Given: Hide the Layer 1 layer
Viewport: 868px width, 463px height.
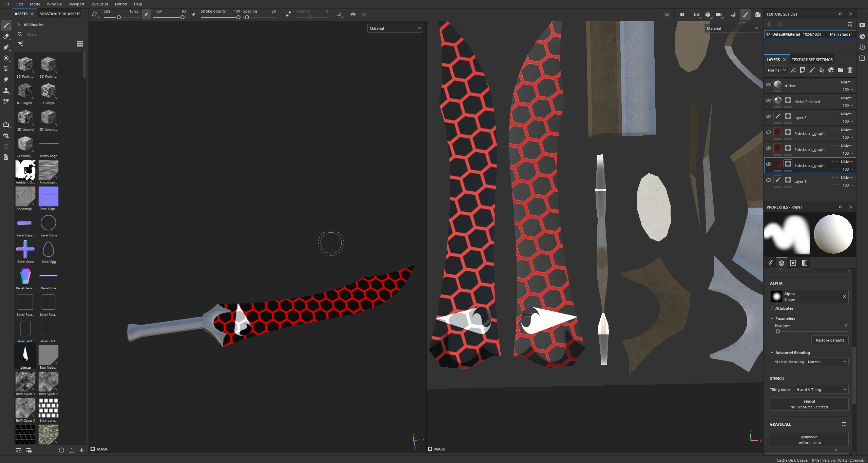Looking at the screenshot, I should point(769,180).
